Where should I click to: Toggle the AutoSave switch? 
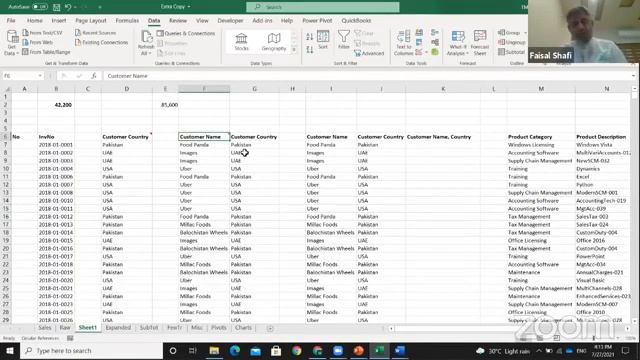(40, 7)
